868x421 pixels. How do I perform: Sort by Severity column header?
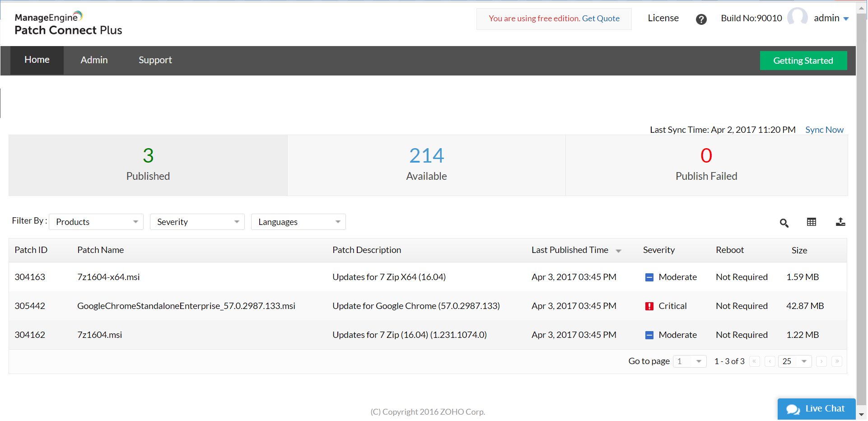(x=659, y=251)
